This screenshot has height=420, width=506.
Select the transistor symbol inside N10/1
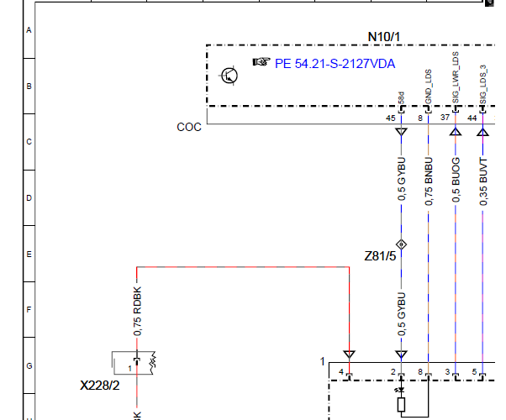pos(229,76)
